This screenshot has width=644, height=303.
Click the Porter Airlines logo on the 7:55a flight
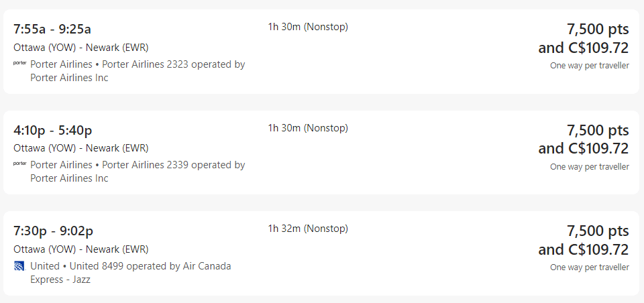[x=19, y=64]
